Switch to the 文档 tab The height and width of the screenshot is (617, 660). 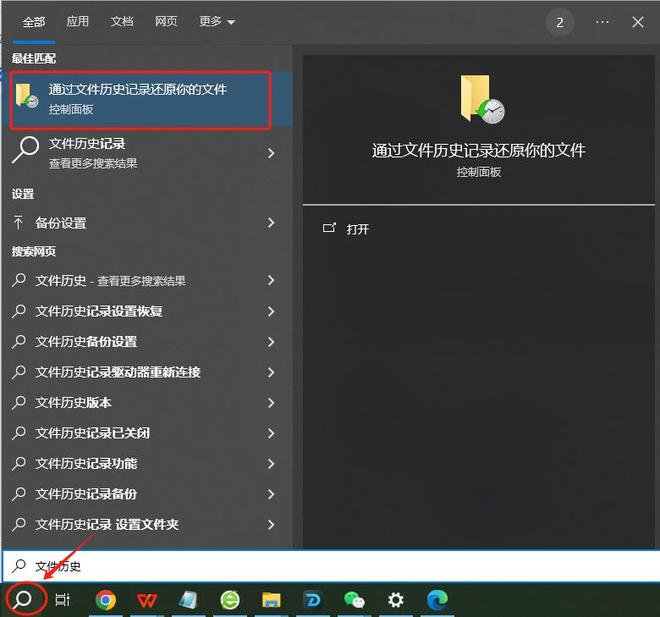click(x=121, y=21)
